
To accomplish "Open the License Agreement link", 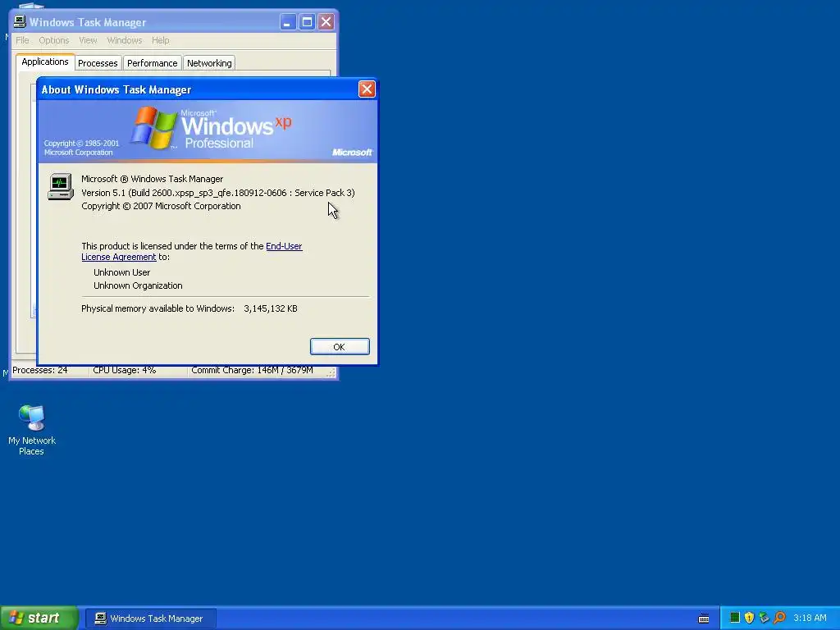I will tap(118, 257).
